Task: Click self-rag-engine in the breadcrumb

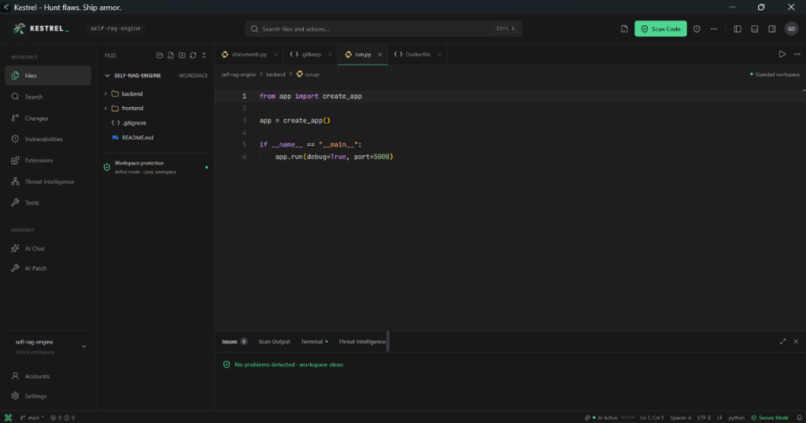Action: pos(239,75)
